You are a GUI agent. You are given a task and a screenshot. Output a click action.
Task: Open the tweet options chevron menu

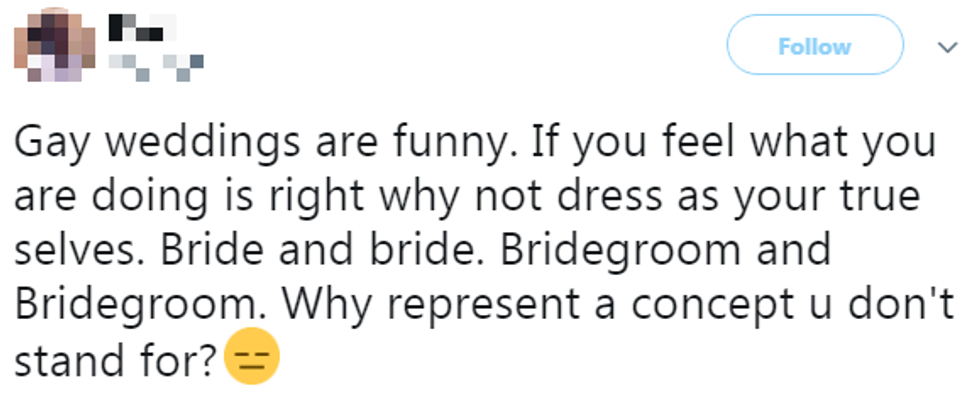point(948,48)
